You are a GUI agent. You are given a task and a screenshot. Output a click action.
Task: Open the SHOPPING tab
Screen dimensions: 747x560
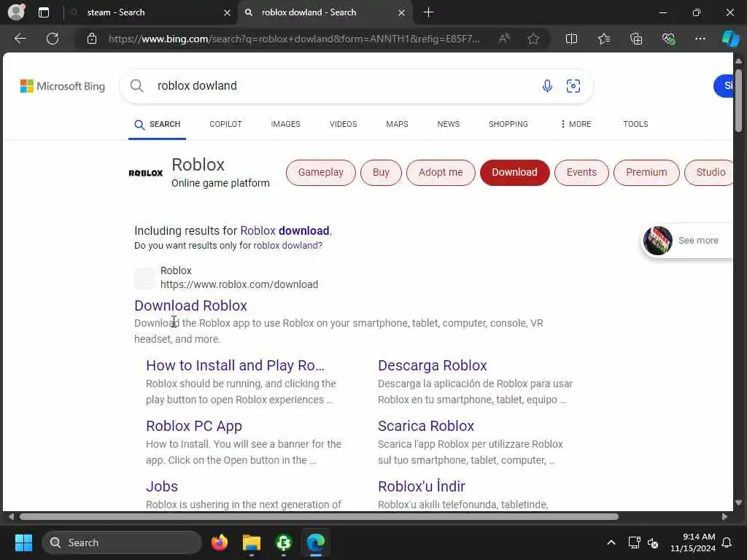coord(508,124)
